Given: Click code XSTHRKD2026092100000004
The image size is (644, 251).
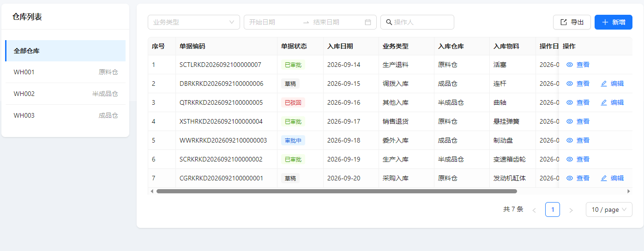Looking at the screenshot, I should point(221,121).
